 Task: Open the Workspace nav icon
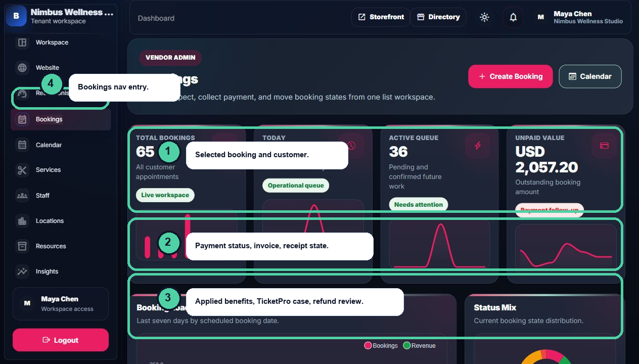point(22,42)
